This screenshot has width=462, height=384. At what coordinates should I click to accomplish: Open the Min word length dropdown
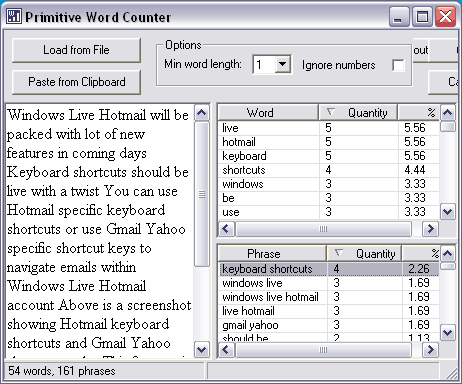point(282,64)
